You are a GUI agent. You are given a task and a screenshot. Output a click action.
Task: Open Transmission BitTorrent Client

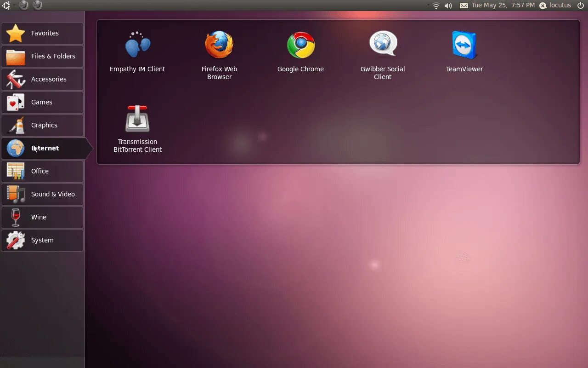[x=137, y=128]
